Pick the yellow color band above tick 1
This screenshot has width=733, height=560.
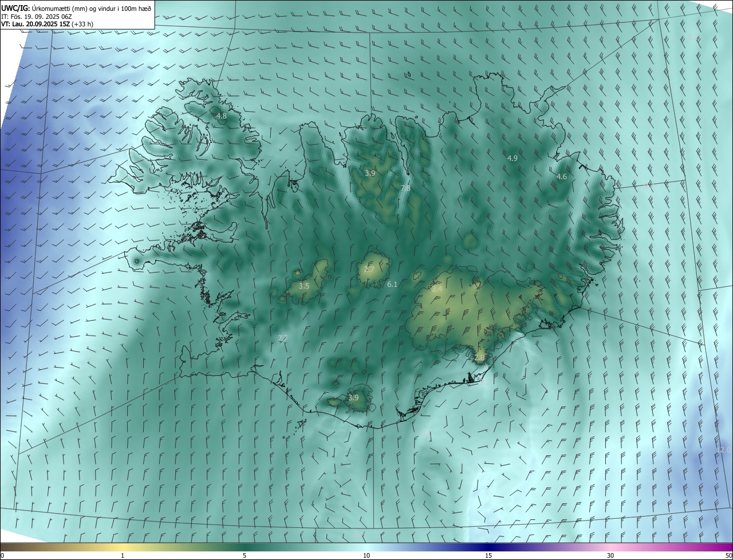pyautogui.click(x=123, y=547)
